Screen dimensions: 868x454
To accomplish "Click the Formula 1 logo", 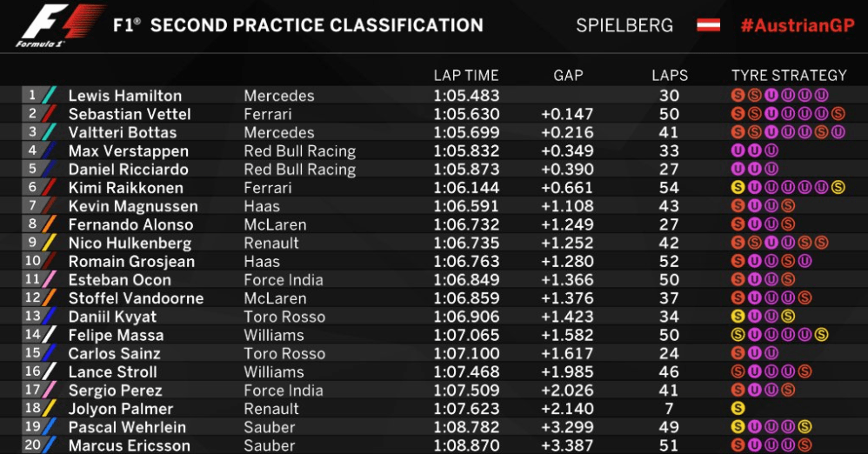I will (x=60, y=25).
